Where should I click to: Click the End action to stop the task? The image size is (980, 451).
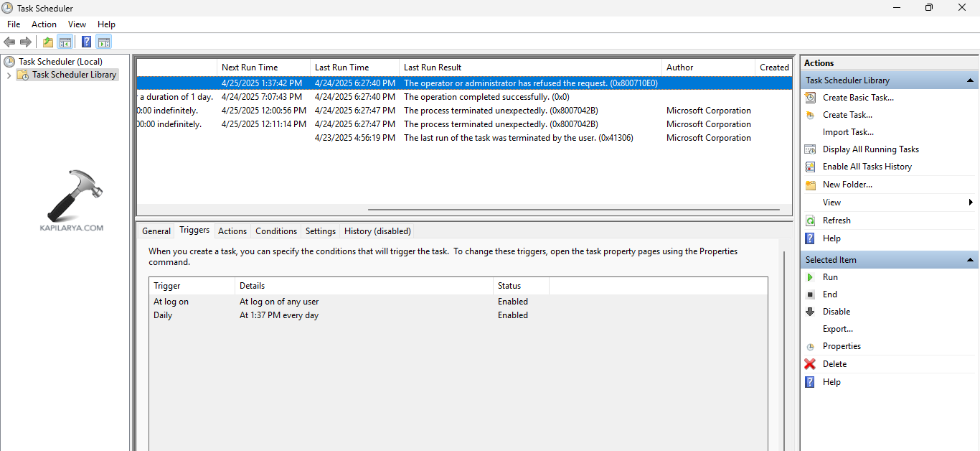[x=829, y=294]
